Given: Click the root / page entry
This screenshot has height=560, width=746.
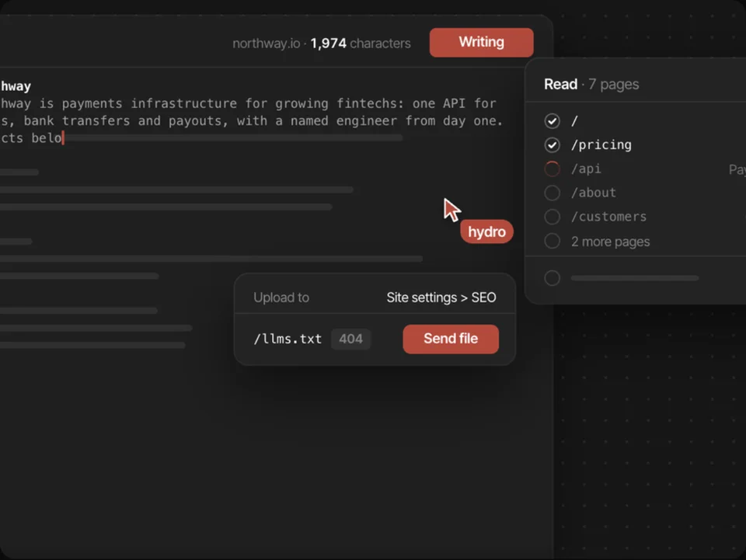Looking at the screenshot, I should (574, 121).
